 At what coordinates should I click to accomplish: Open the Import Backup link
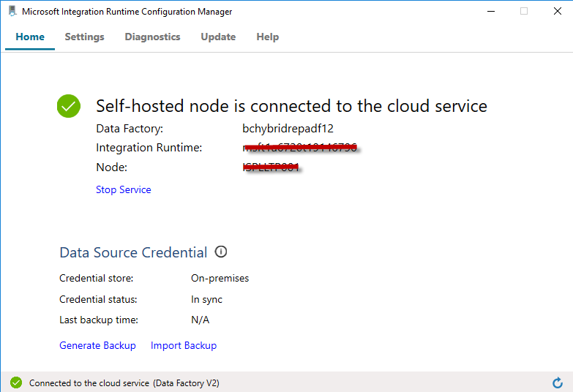184,345
